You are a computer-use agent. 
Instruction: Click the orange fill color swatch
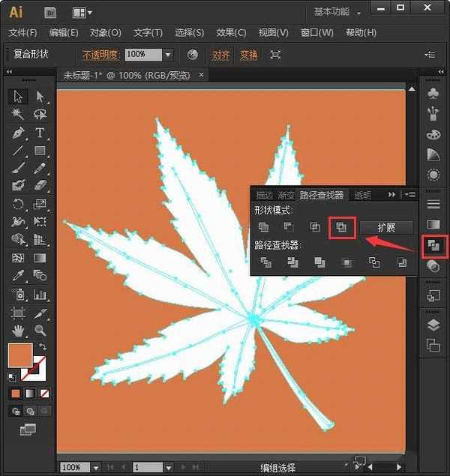coord(19,355)
